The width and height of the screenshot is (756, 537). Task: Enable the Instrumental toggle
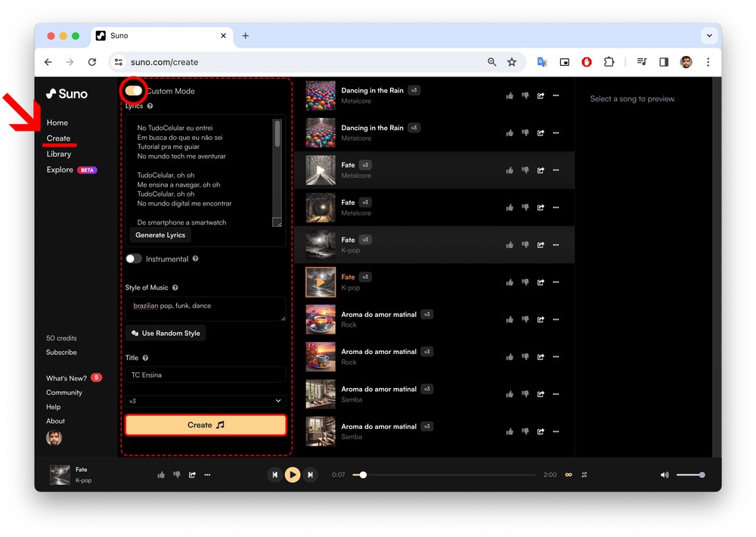click(134, 259)
